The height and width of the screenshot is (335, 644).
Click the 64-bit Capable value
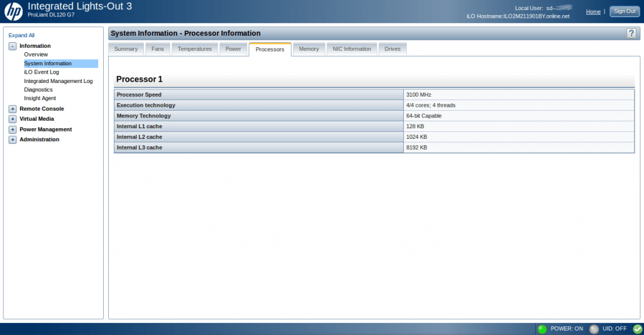point(424,116)
